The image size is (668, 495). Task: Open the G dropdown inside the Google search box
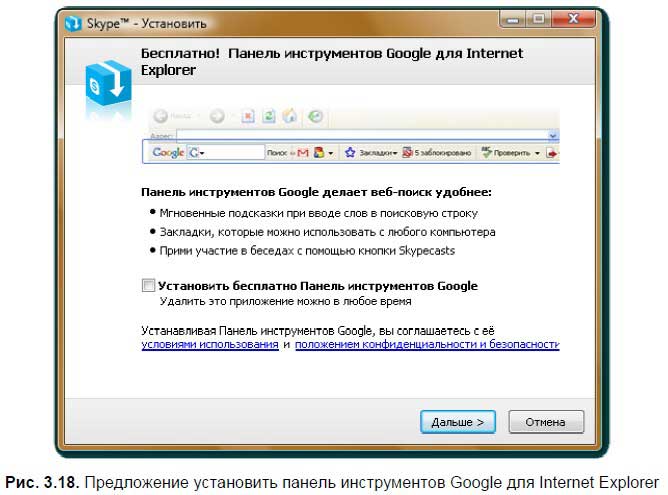pos(201,153)
